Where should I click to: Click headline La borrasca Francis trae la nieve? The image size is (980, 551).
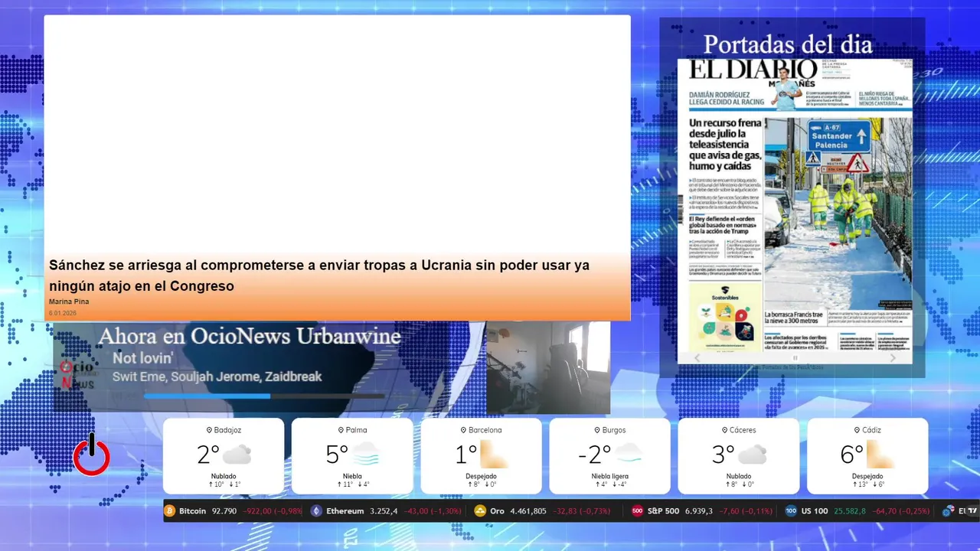click(x=794, y=318)
